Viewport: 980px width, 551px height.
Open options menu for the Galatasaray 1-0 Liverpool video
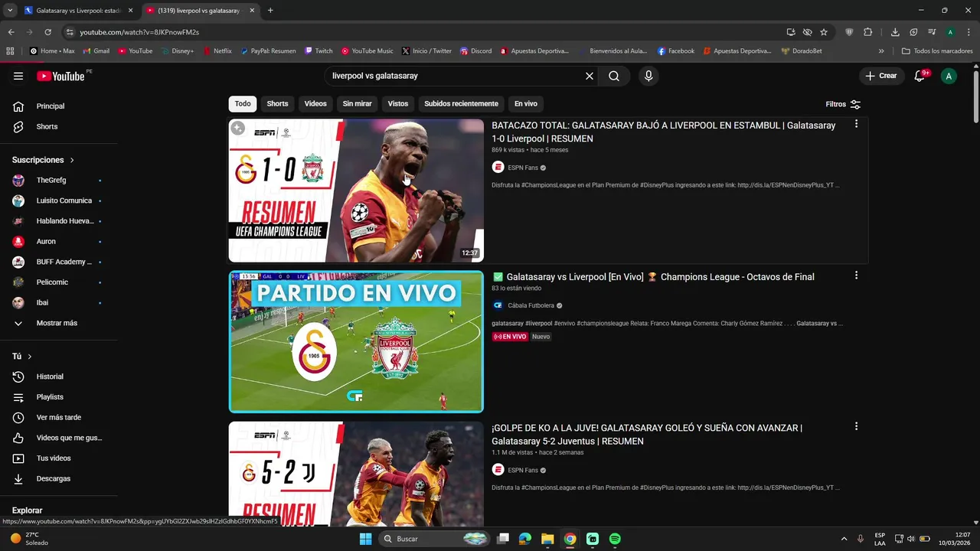pyautogui.click(x=856, y=124)
